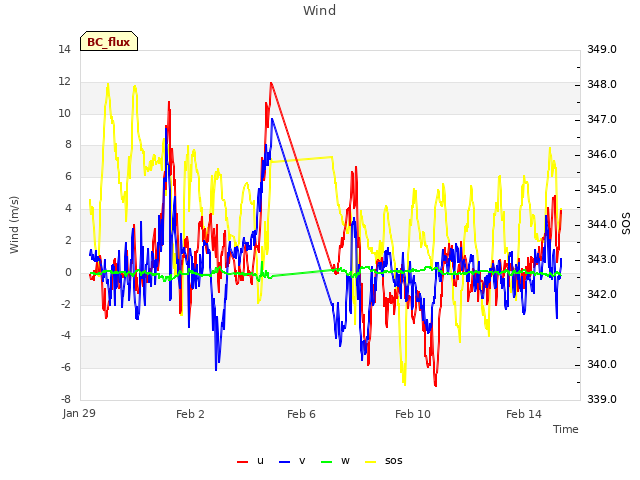Select the 'Wind (m/s)' axis label
The width and height of the screenshot is (640, 480).
click(x=14, y=225)
